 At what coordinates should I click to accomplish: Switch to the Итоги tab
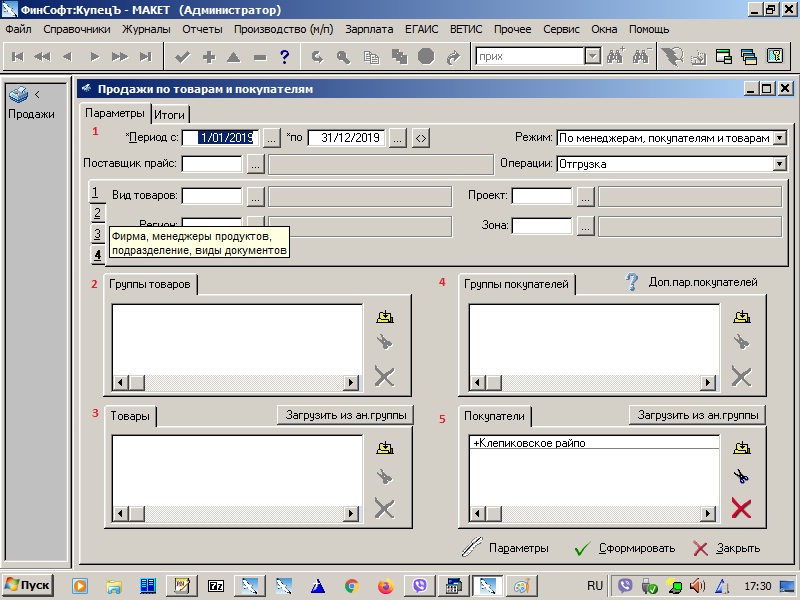170,114
